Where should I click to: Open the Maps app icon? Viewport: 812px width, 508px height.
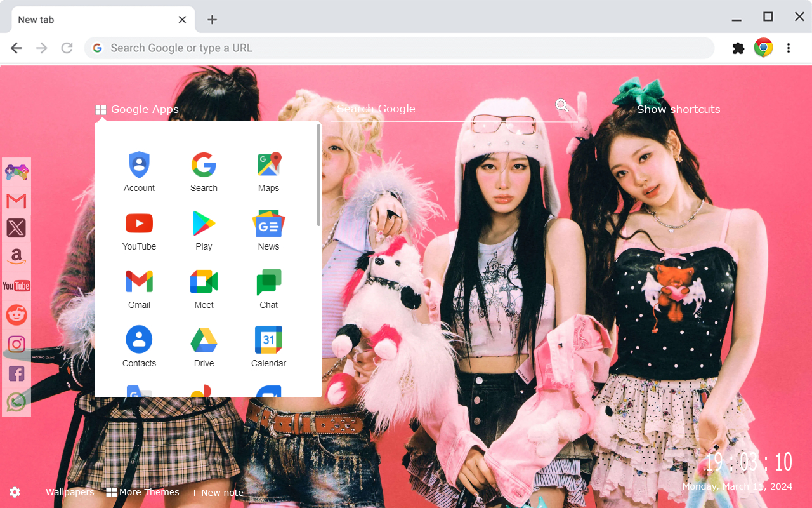pos(268,165)
